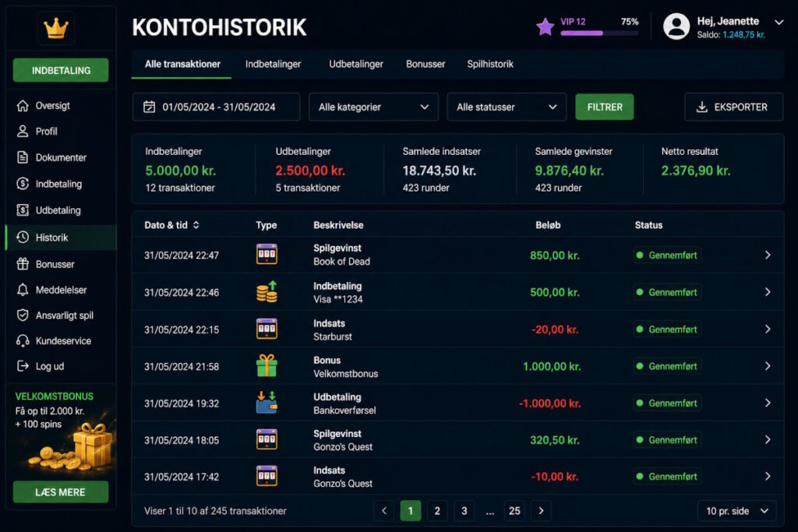798x532 pixels.
Task: Open Kundeservice headset icon
Action: coord(23,340)
